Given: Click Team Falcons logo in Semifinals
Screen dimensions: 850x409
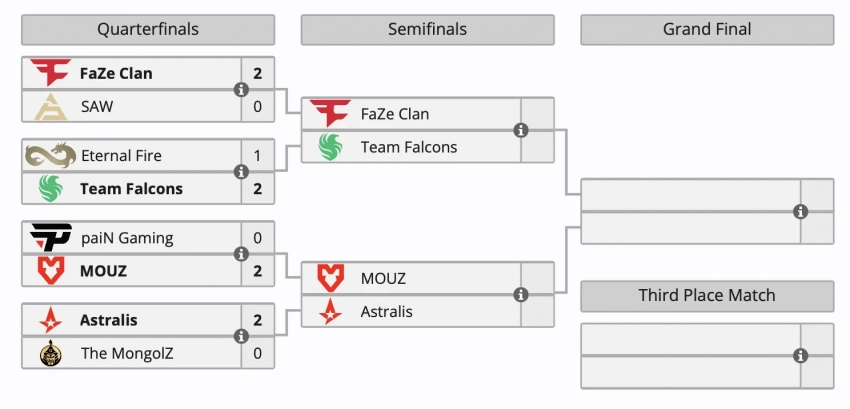Looking at the screenshot, I should [330, 147].
